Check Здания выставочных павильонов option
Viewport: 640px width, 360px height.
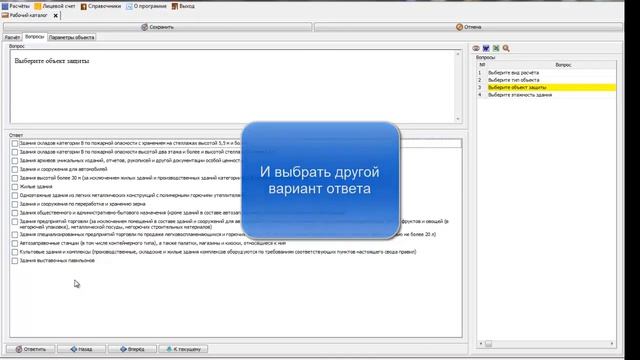tap(15, 261)
